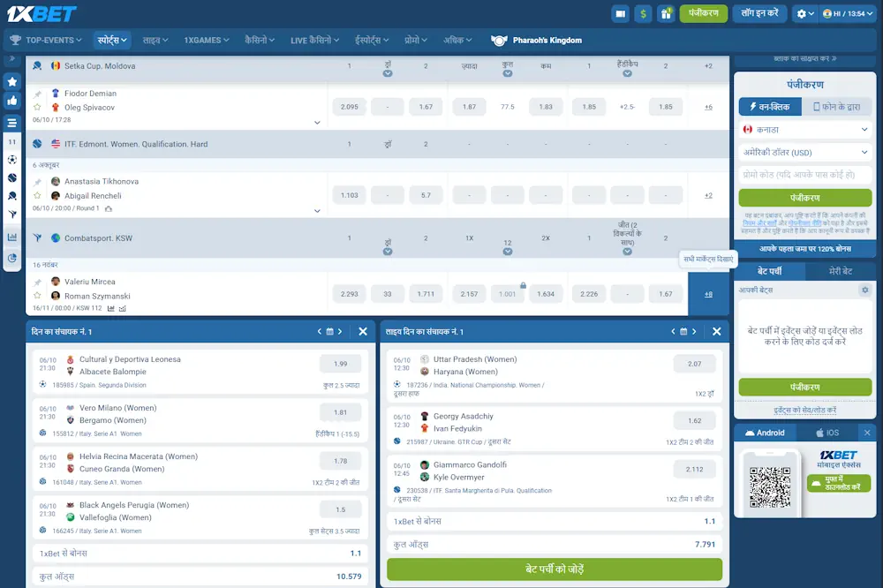Click the gift bonus icon in header
Screen dimensions: 883x588
click(x=665, y=13)
